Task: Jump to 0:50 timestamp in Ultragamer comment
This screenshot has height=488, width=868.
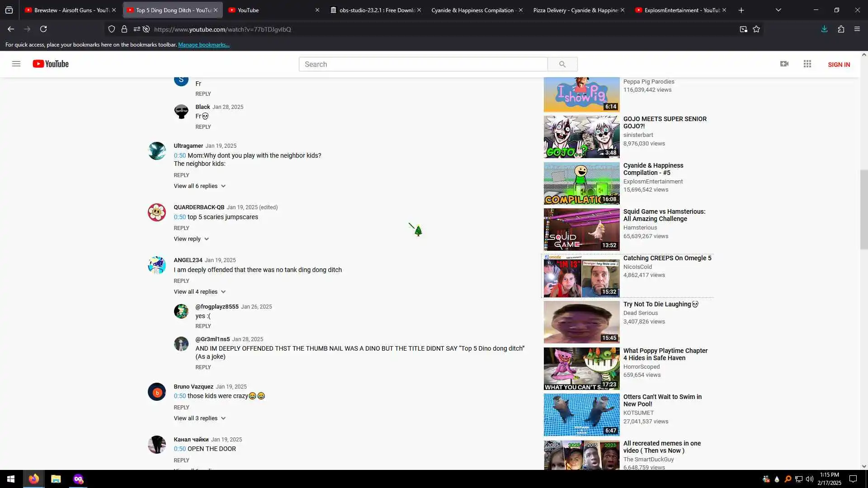Action: 179,155
